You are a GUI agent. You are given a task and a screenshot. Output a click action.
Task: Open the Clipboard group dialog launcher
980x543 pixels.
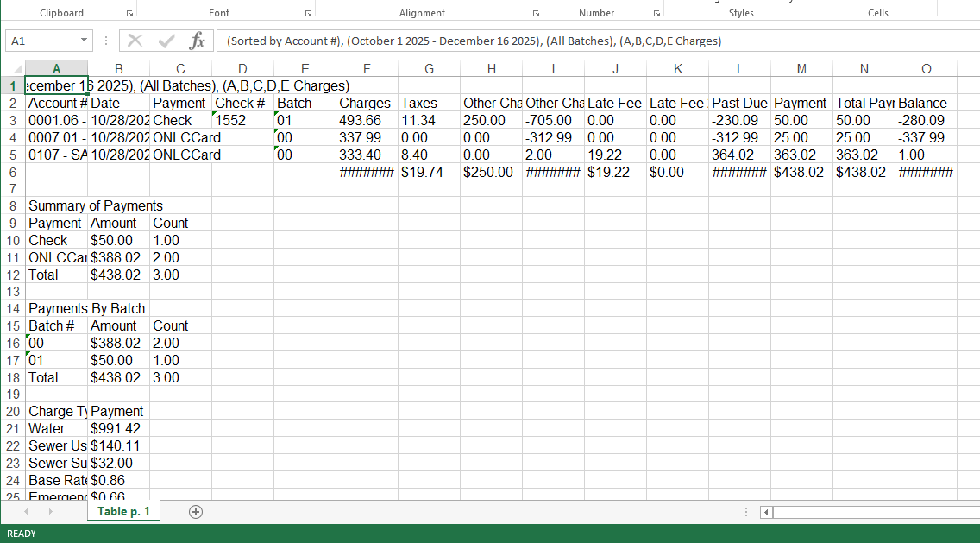129,14
